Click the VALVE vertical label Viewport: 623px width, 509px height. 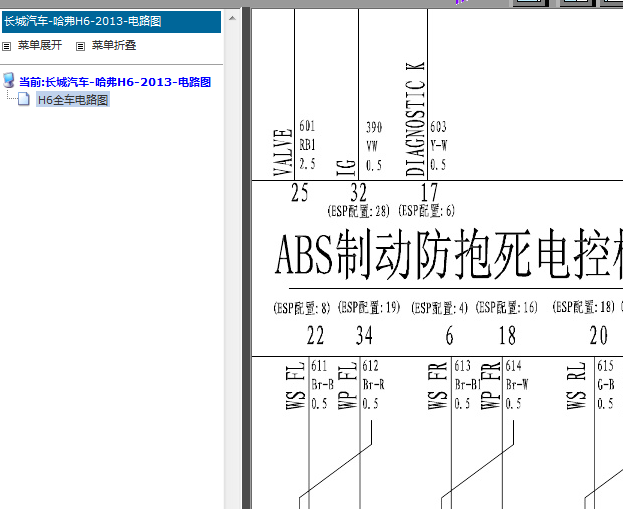(282, 153)
